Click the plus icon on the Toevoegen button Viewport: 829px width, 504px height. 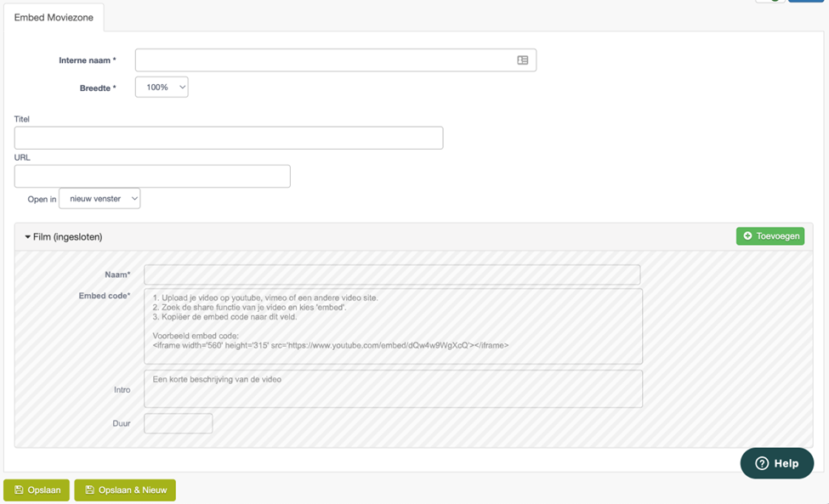point(747,236)
